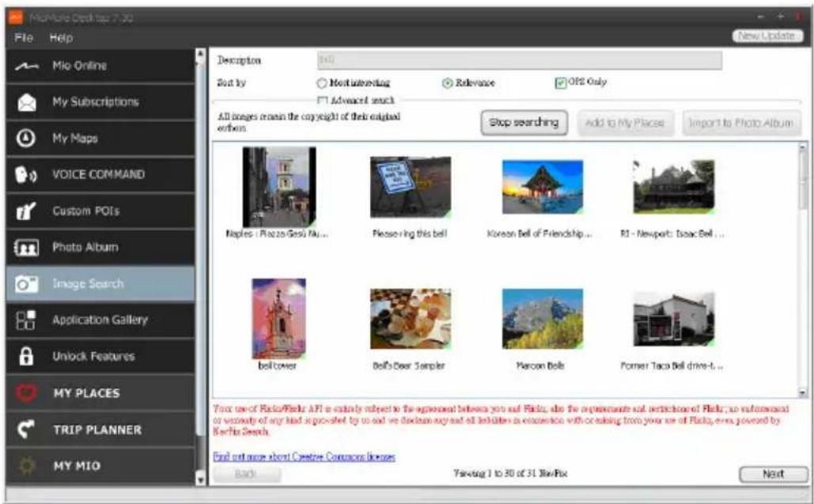Select the Naples Piazza Gesù thumbnail

279,187
